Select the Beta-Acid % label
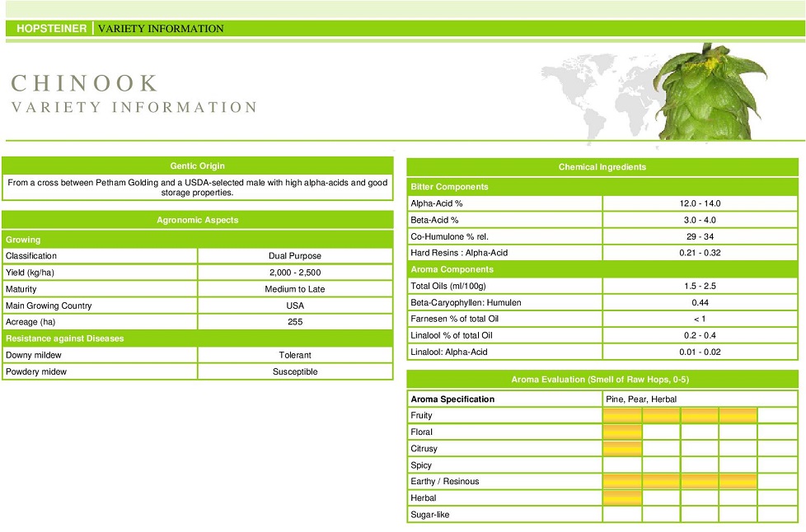 [434, 220]
